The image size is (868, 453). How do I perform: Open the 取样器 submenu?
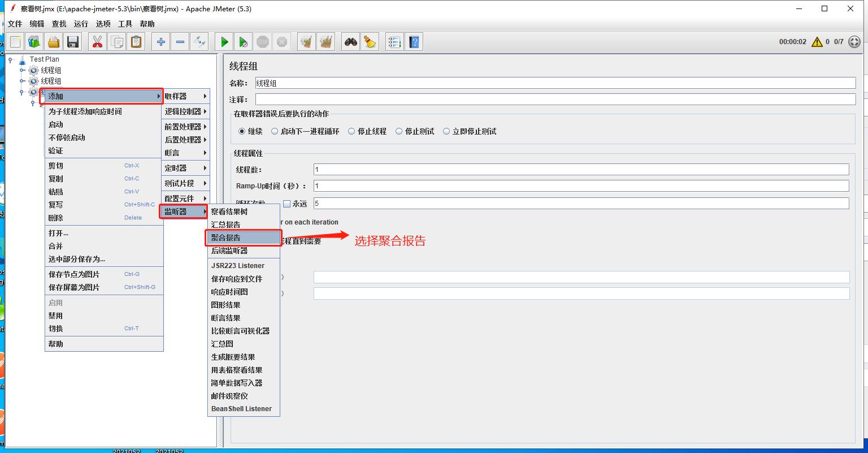pos(186,96)
